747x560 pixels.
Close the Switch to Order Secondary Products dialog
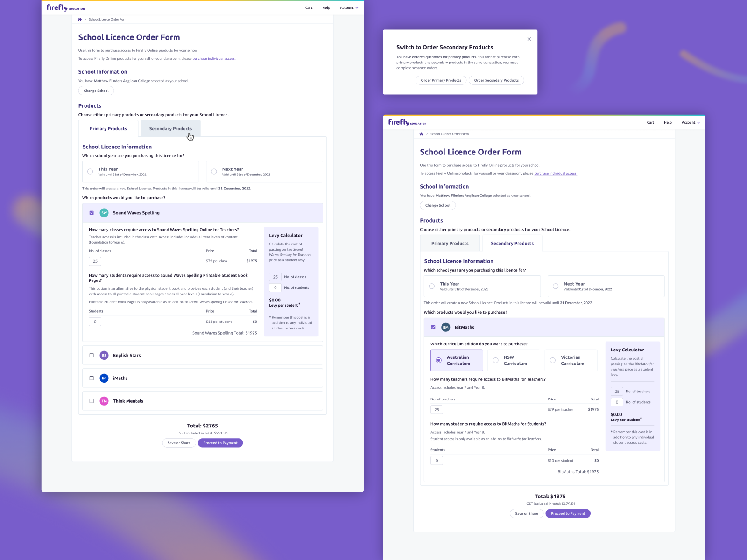pos(529,39)
